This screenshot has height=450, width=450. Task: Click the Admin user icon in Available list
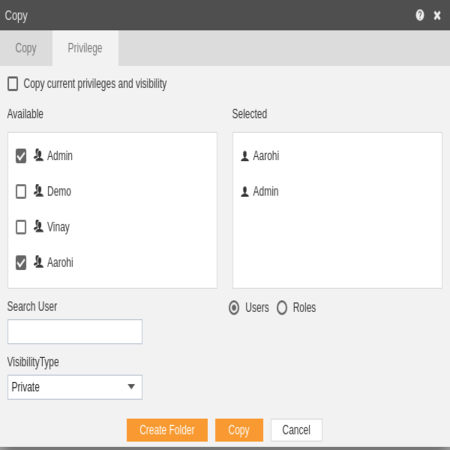point(38,155)
